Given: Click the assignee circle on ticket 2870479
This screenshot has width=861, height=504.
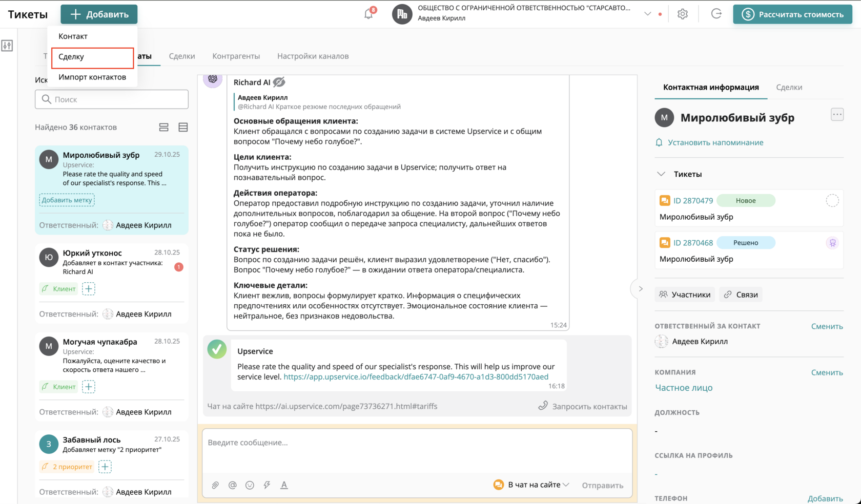Looking at the screenshot, I should [x=832, y=201].
